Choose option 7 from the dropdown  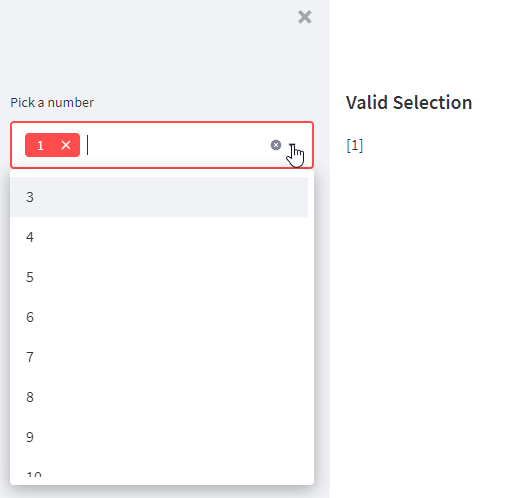[x=159, y=357]
